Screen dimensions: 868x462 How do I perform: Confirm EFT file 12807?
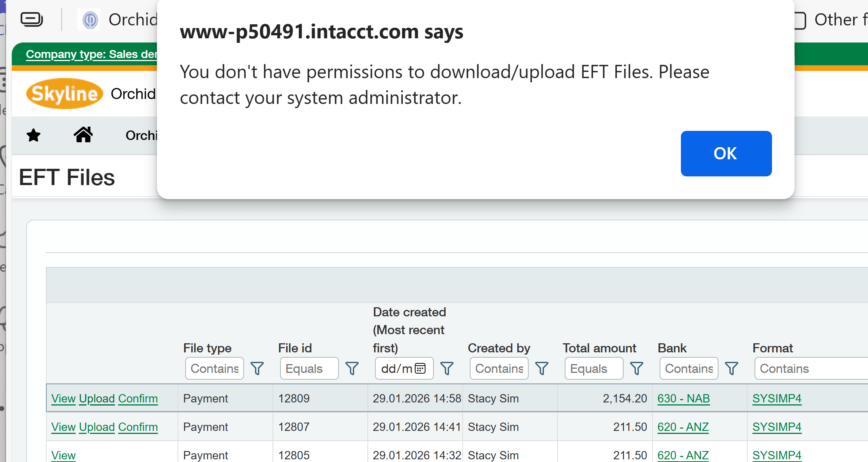(138, 427)
